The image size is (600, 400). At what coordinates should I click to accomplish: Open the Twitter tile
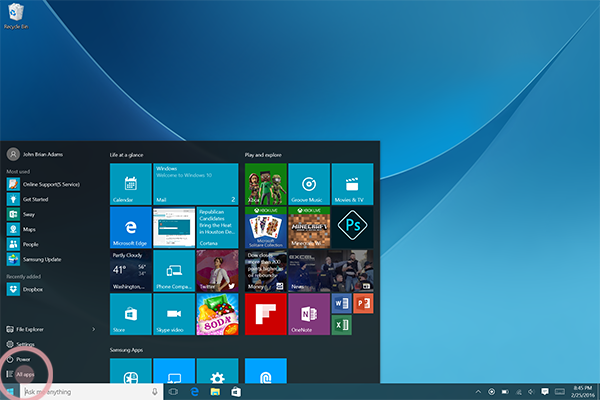coord(217,271)
